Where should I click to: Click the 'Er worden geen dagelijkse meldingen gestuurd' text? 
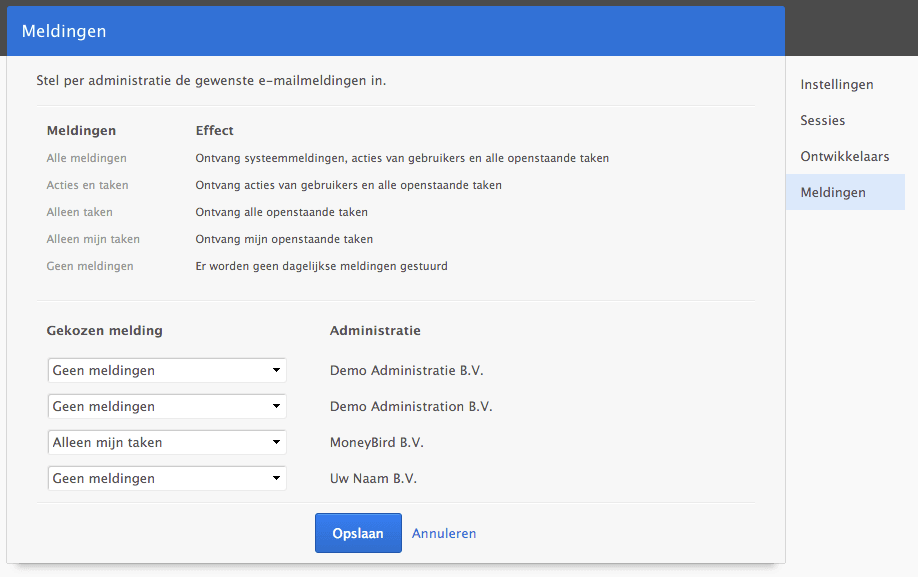(321, 266)
